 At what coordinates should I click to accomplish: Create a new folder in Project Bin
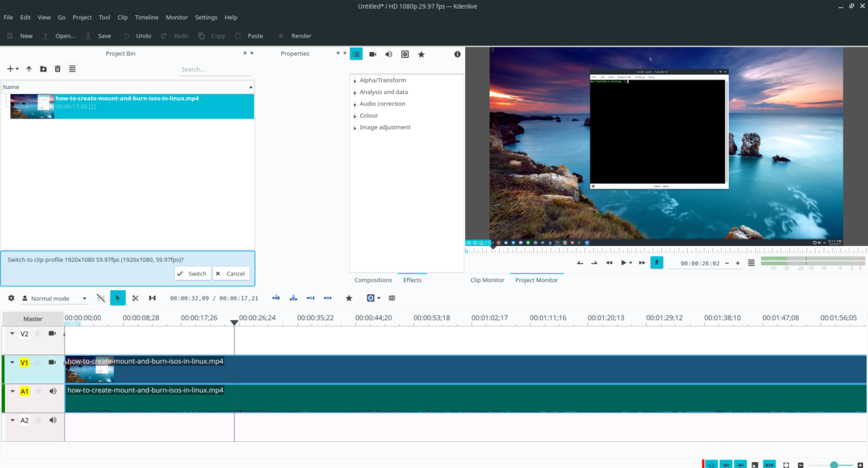click(43, 69)
